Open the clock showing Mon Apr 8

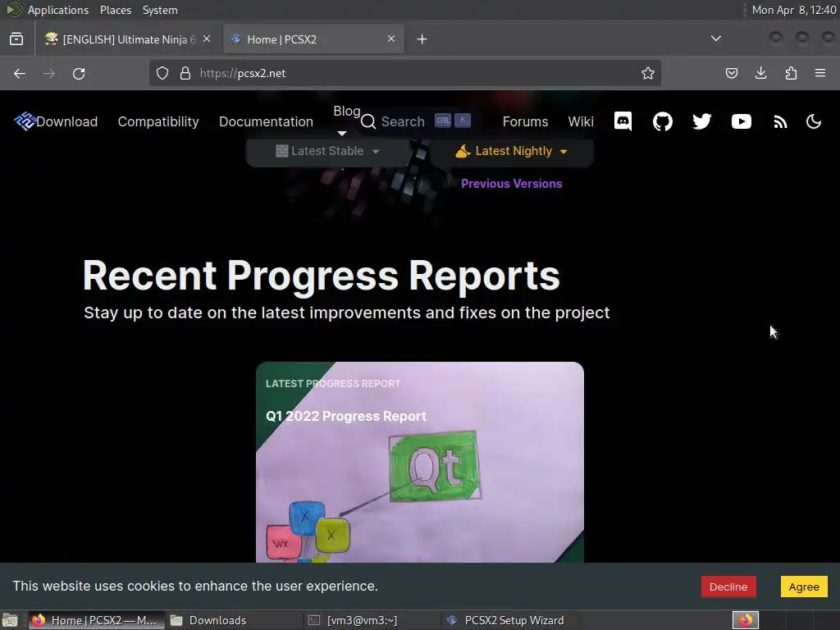[793, 10]
